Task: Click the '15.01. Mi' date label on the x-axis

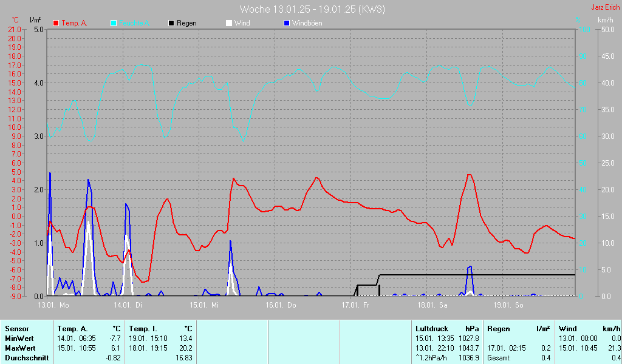Action: pos(204,305)
